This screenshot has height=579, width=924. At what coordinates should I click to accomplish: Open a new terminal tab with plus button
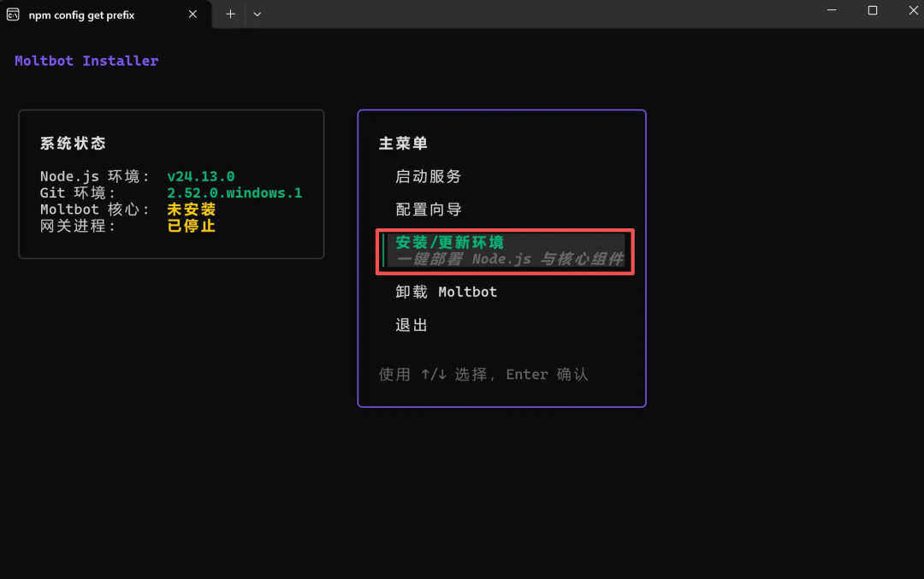click(x=230, y=15)
